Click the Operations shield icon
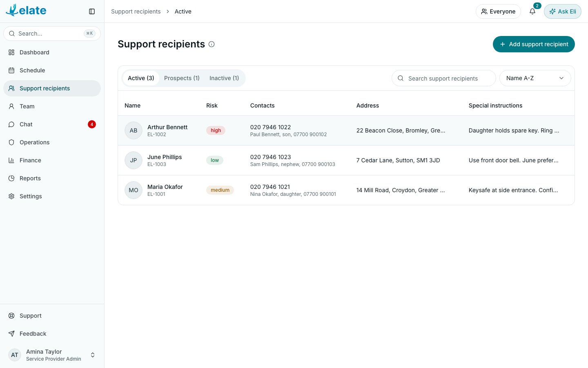Viewport: 588px width, 368px height. (11, 142)
